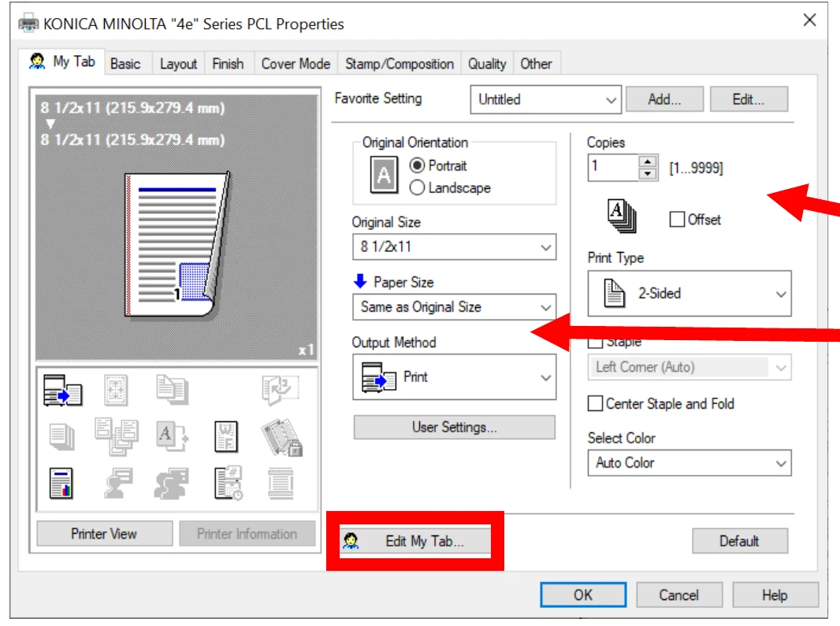Select the My Tab tab
This screenshot has height=626, width=840.
point(61,61)
